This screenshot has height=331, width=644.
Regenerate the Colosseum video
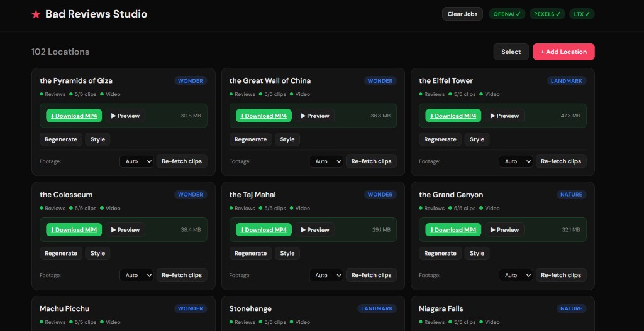click(x=61, y=254)
